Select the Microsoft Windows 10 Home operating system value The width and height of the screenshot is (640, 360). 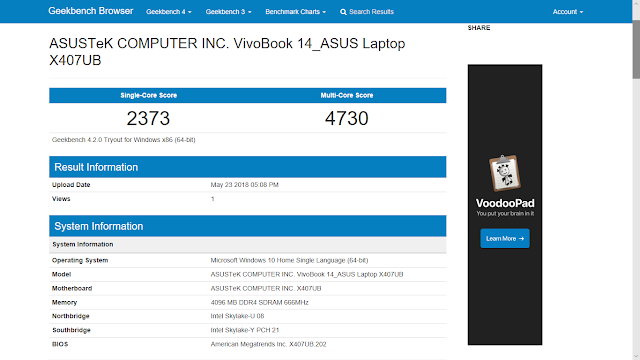coord(289,260)
